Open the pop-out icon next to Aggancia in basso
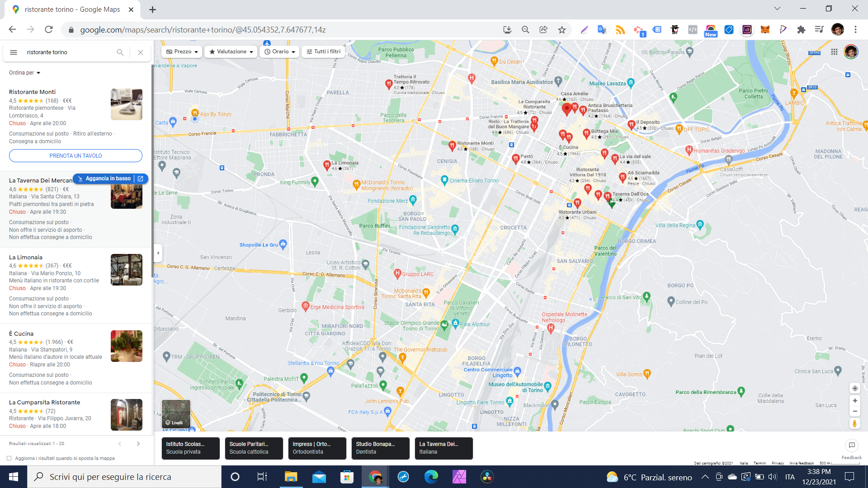The height and width of the screenshot is (488, 868). 141,178
